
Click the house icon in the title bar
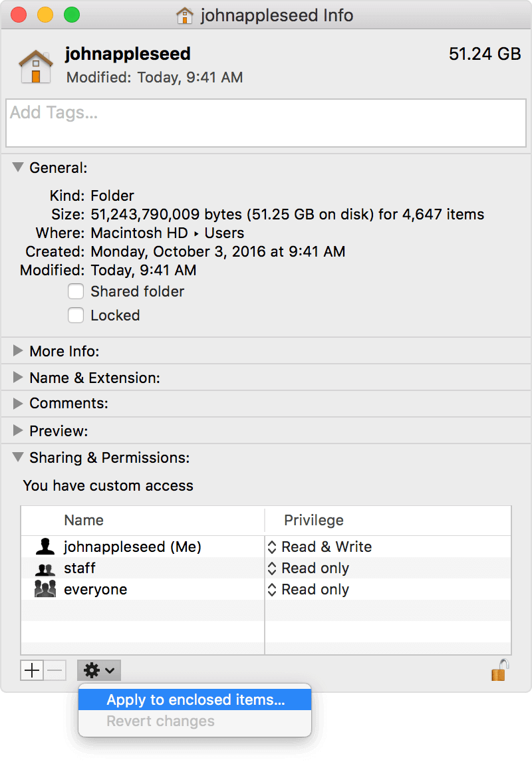[x=186, y=15]
